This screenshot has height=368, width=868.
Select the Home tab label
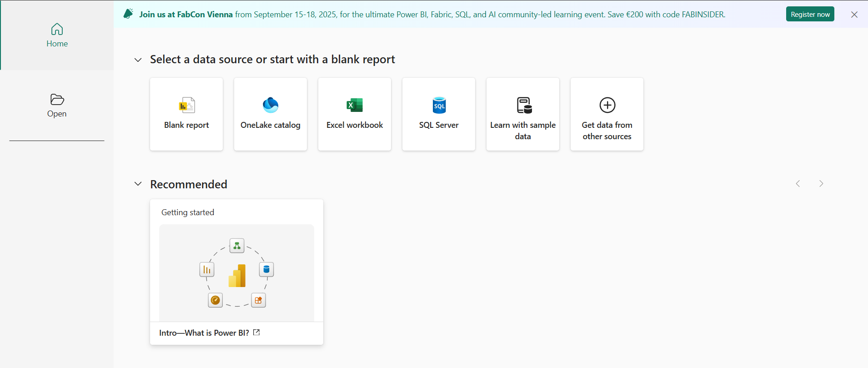tap(57, 44)
